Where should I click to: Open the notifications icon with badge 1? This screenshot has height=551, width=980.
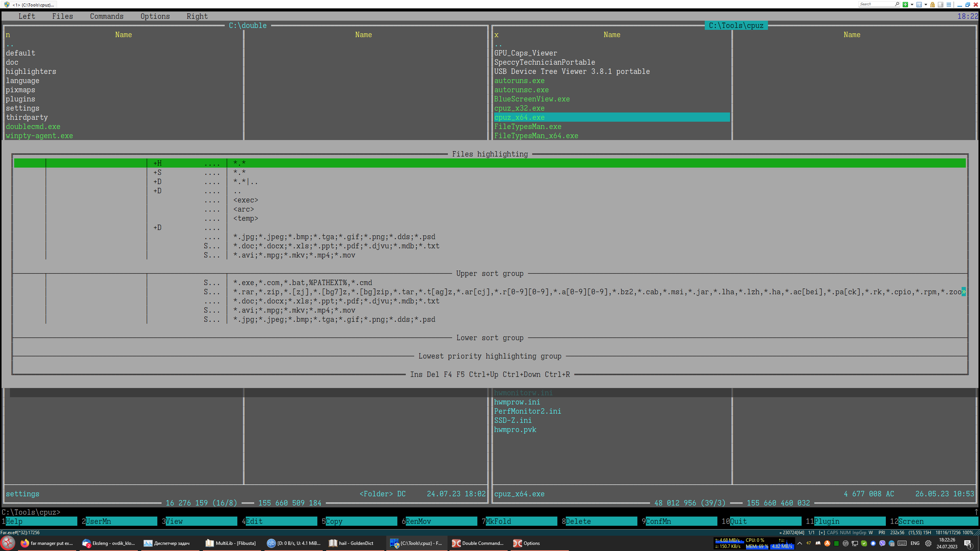[969, 543]
